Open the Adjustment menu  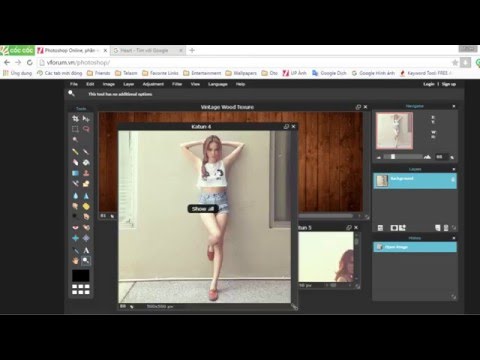click(x=153, y=84)
